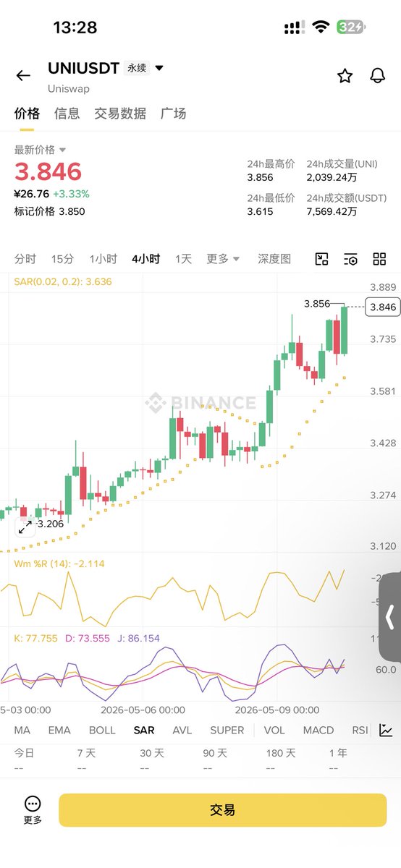401x868 pixels.
Task: Switch to the 交易数据 tab
Action: (x=120, y=114)
